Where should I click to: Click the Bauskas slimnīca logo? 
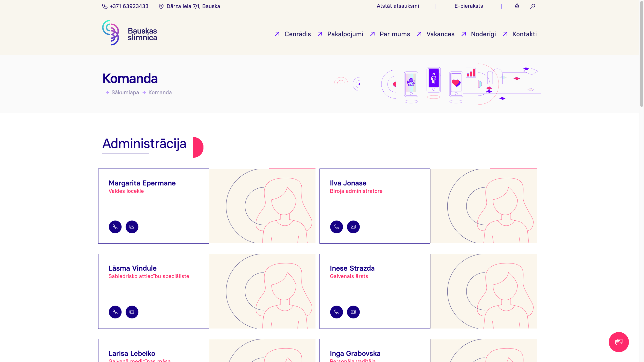[129, 33]
